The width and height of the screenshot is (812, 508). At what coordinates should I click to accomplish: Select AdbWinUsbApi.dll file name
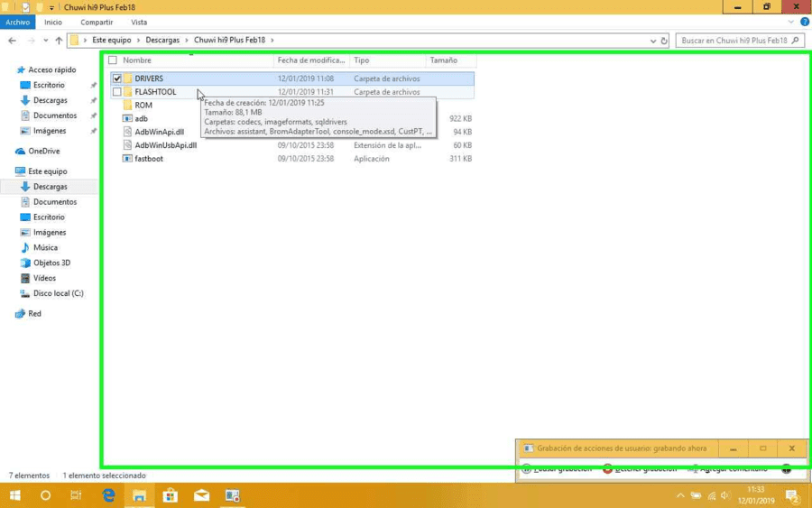tap(166, 145)
